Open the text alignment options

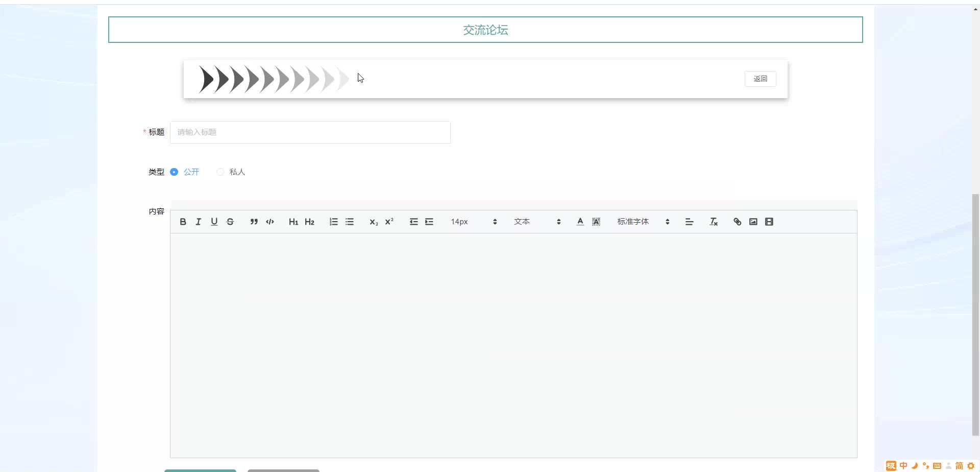[x=689, y=222]
